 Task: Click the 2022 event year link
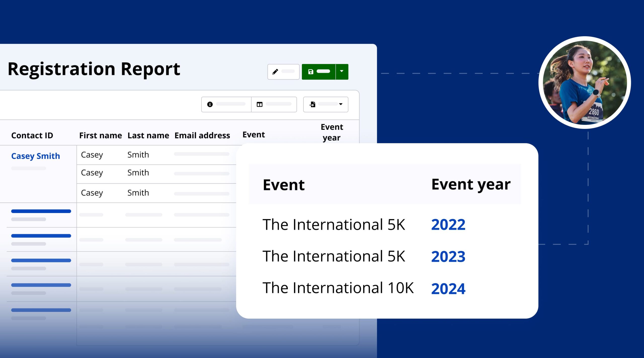[448, 224]
